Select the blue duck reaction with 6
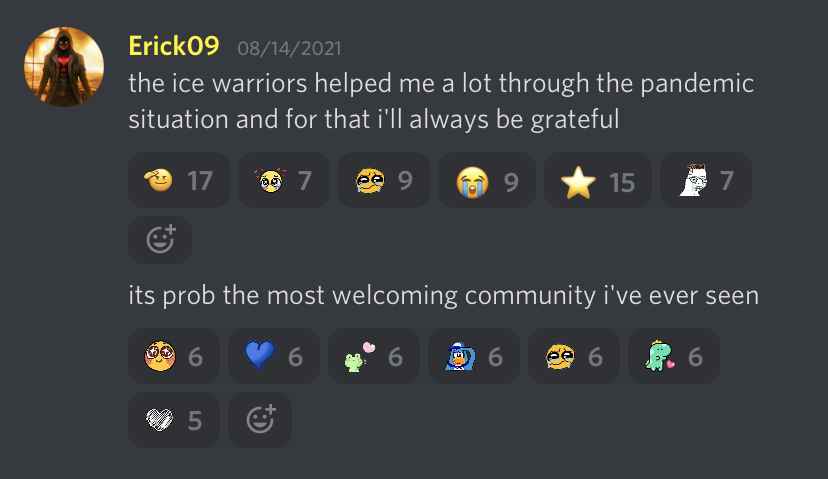 [x=474, y=356]
